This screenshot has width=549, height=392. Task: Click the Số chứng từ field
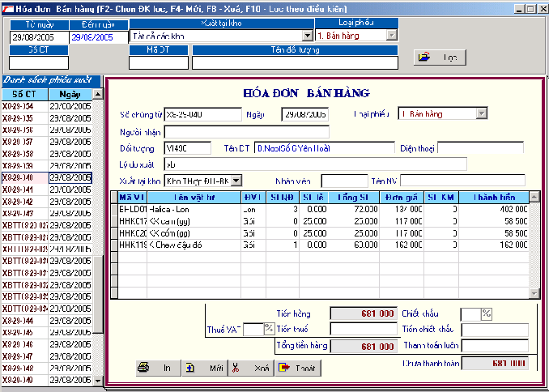click(x=202, y=114)
